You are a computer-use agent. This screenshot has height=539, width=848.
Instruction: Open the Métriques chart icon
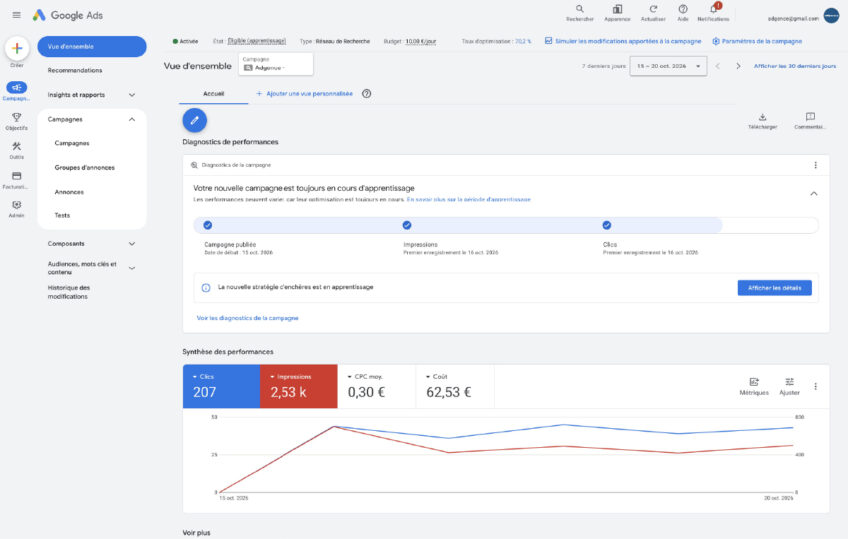[754, 382]
